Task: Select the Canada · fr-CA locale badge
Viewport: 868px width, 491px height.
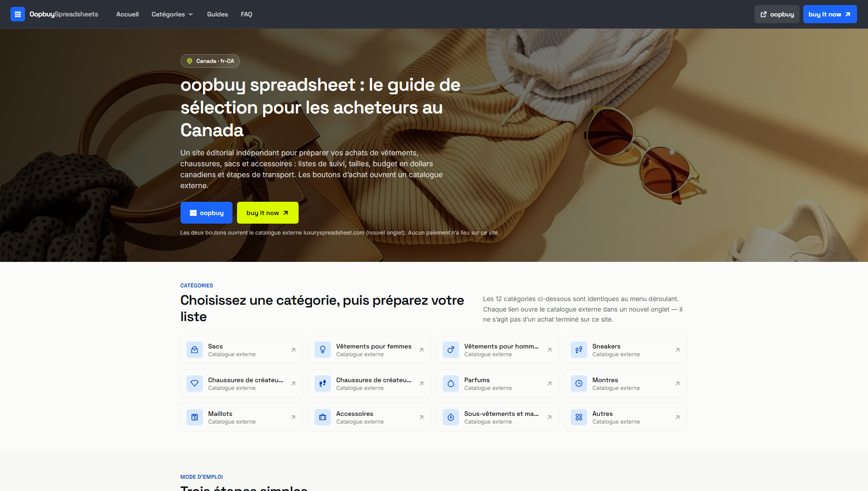Action: pyautogui.click(x=210, y=61)
